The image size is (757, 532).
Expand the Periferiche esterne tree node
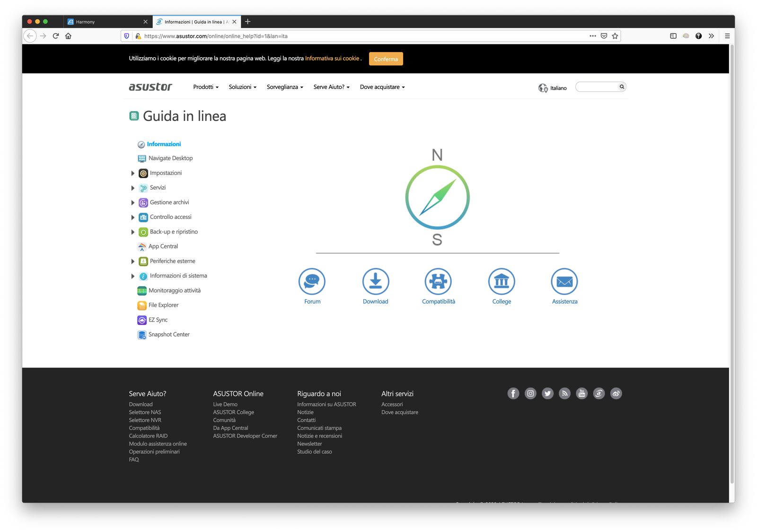pyautogui.click(x=133, y=262)
